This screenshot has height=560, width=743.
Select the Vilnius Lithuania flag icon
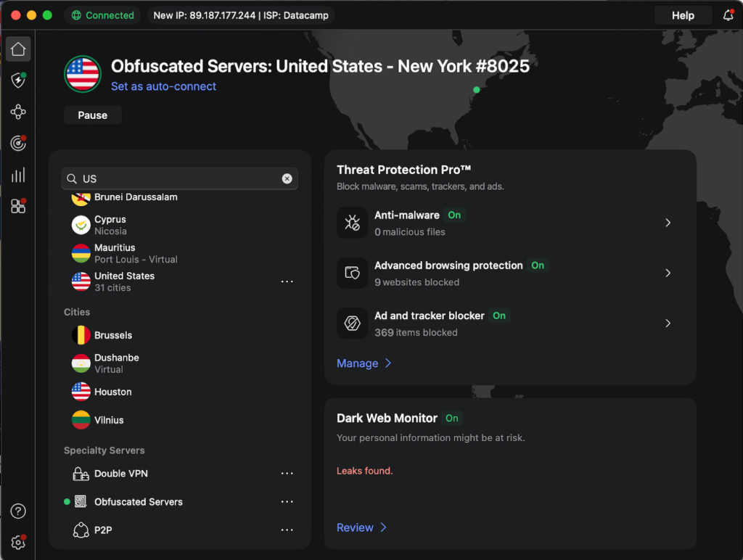point(81,420)
